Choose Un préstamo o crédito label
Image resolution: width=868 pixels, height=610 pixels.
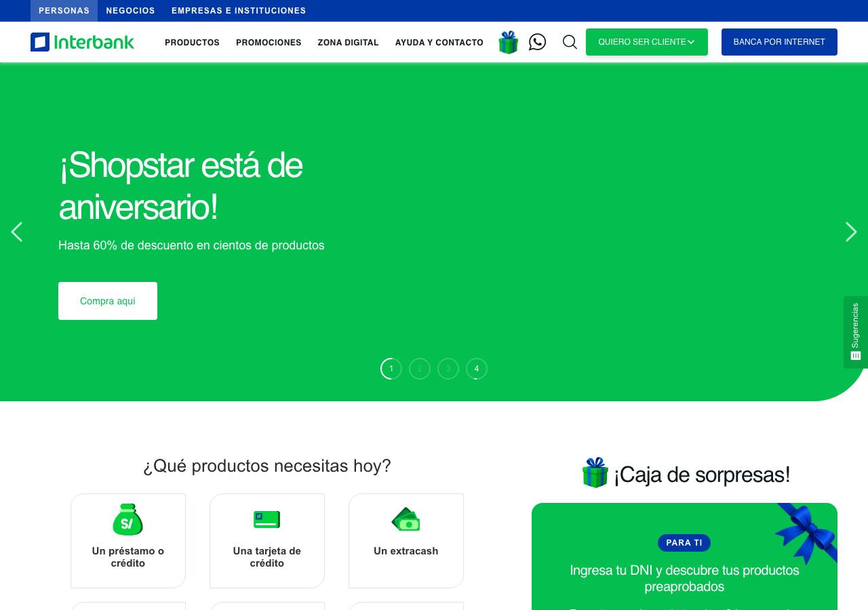pyautogui.click(x=128, y=557)
